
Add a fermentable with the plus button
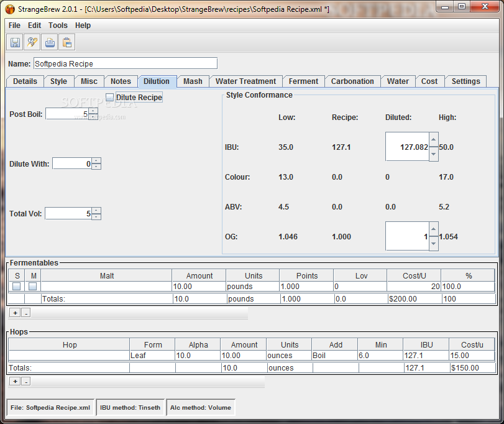(15, 313)
